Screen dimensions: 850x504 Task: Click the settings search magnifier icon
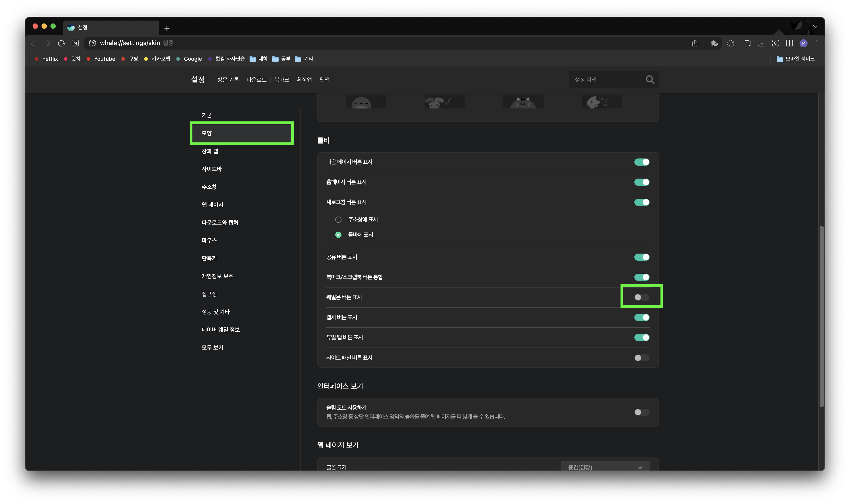[x=650, y=79]
